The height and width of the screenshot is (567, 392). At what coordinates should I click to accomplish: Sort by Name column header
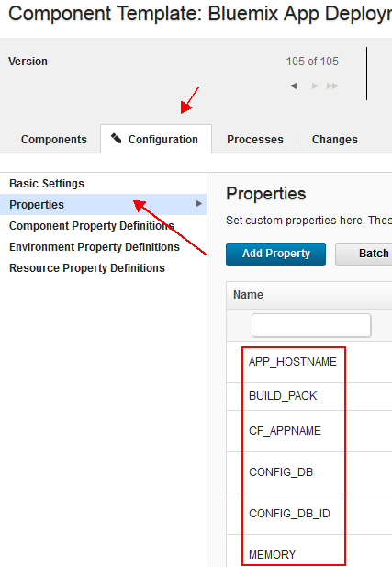[248, 295]
